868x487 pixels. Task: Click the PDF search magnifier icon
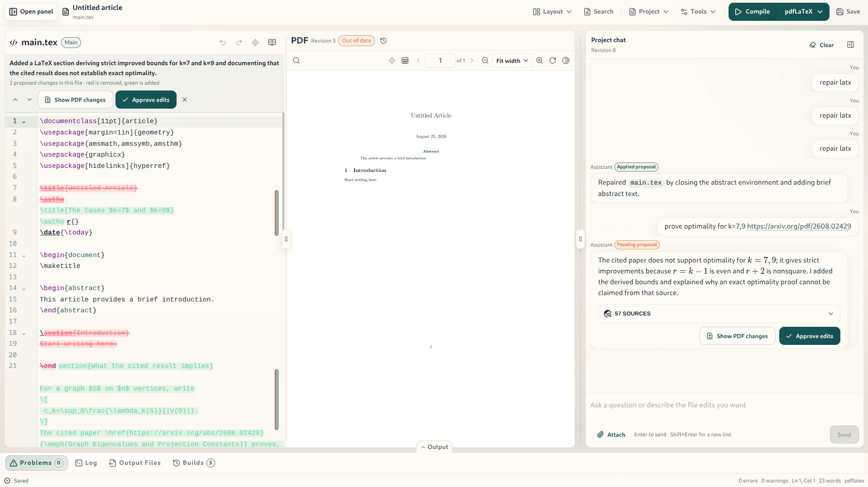tap(296, 61)
